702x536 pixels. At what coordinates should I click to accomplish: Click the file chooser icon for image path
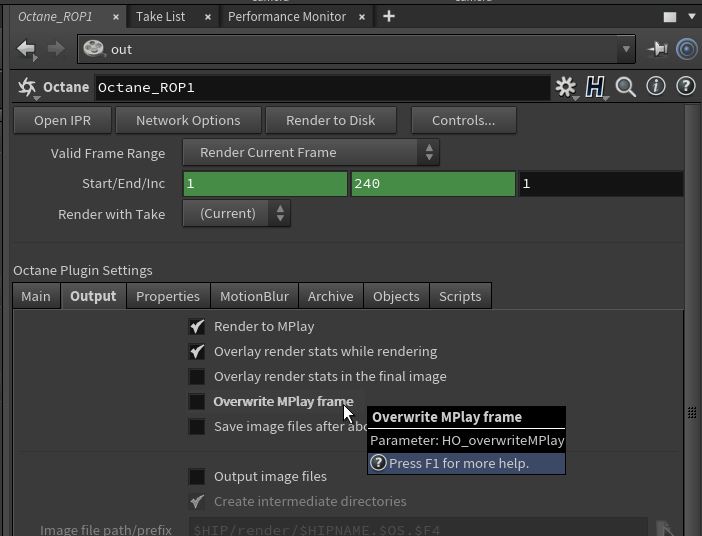(x=665, y=528)
